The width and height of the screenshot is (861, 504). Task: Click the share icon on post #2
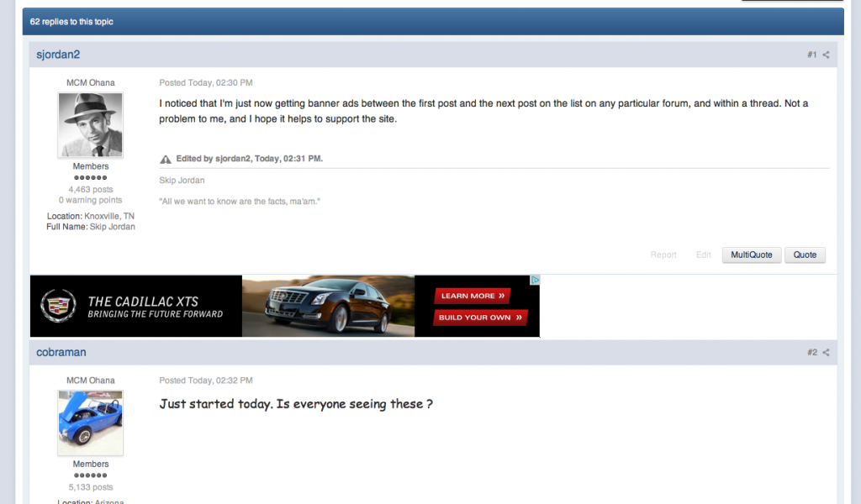tap(826, 353)
